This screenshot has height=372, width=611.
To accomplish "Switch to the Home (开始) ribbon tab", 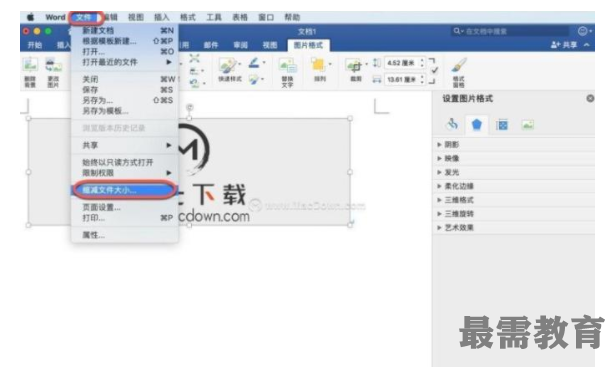I will click(x=35, y=45).
